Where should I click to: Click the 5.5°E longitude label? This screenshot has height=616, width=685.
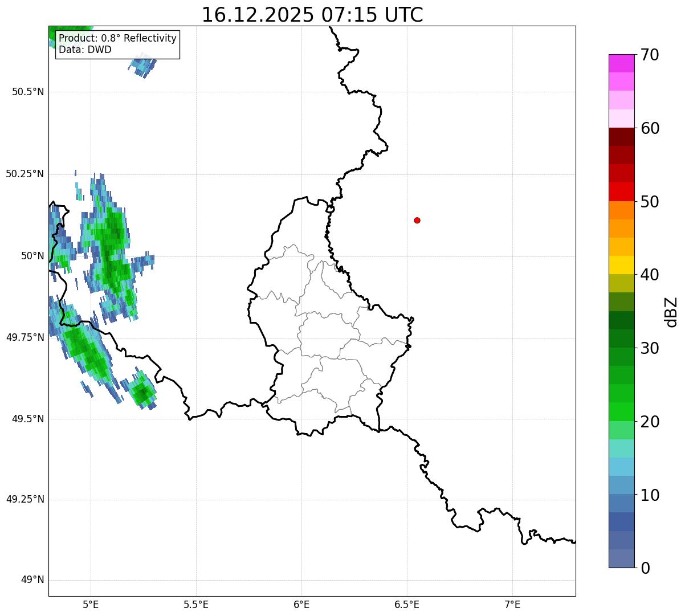coord(196,604)
